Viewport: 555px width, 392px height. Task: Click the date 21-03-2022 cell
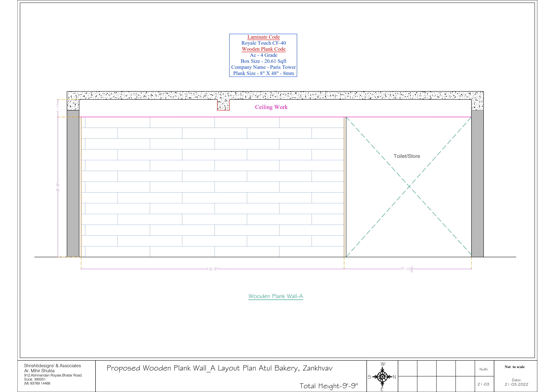coord(516,384)
